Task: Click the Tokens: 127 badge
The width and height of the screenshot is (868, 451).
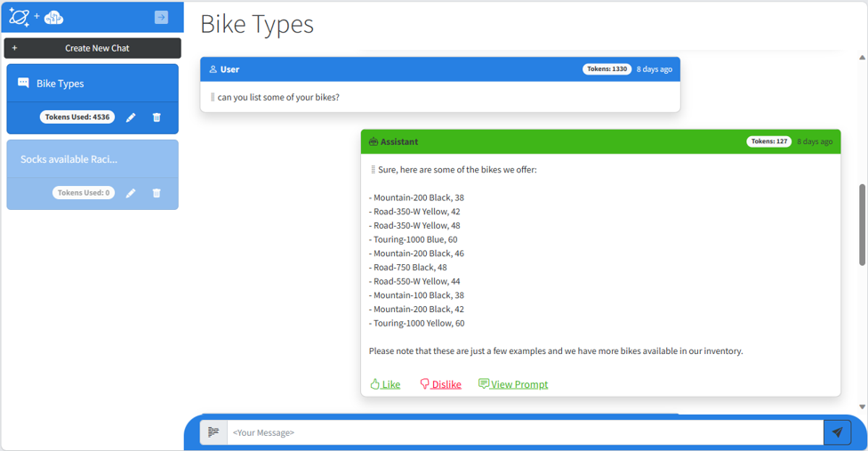Action: [x=769, y=141]
